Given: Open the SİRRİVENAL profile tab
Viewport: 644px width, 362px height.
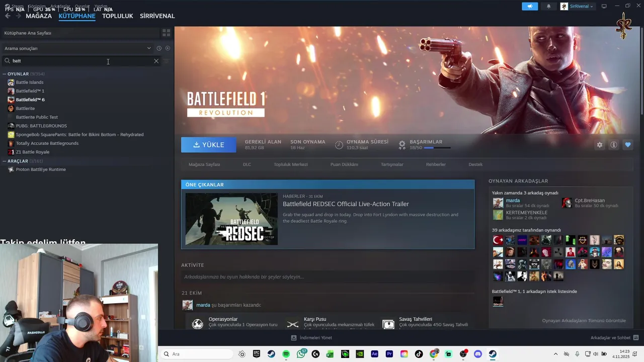Looking at the screenshot, I should pyautogui.click(x=157, y=16).
